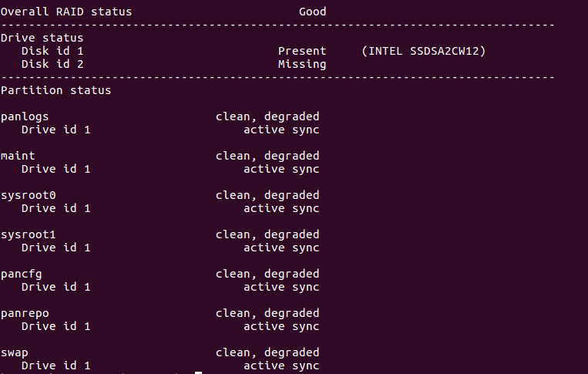Click the "Good" RAID status value

pos(312,12)
